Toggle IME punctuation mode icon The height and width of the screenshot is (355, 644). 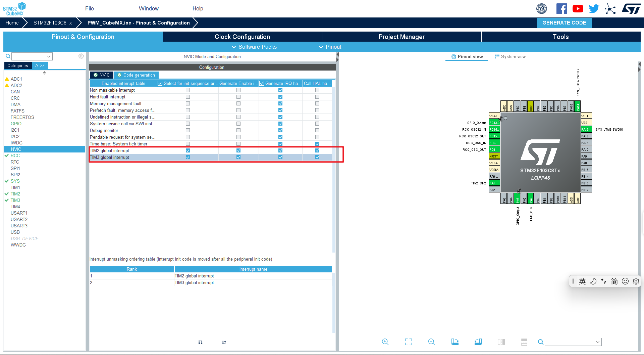coord(604,281)
